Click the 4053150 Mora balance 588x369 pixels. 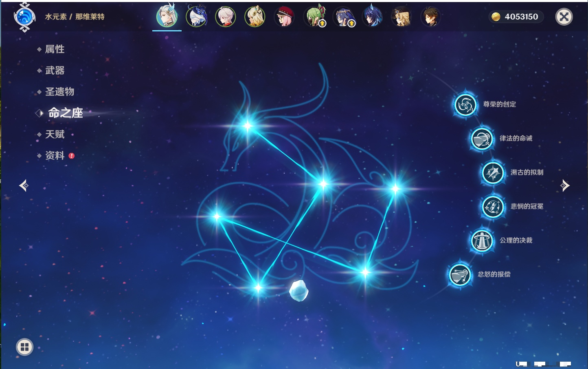coord(516,17)
